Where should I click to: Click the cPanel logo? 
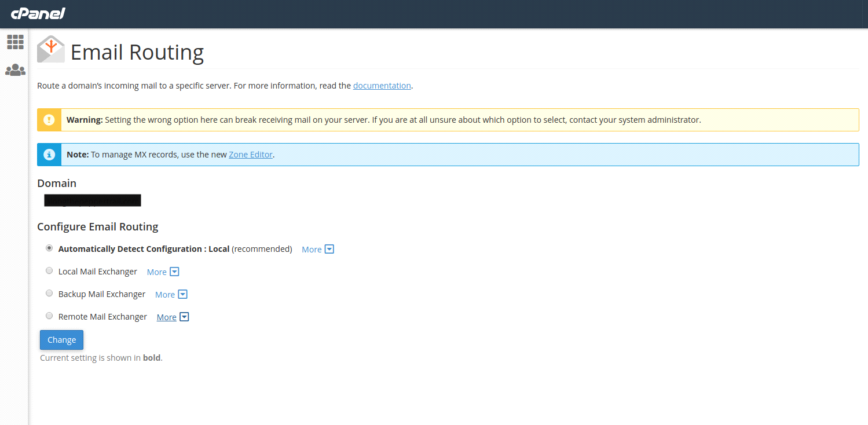click(38, 14)
